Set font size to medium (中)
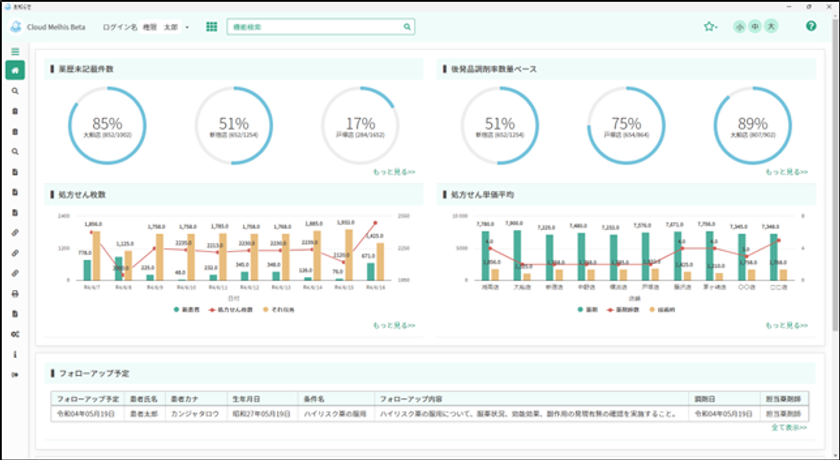Viewport: 840px width, 460px height. 755,26
